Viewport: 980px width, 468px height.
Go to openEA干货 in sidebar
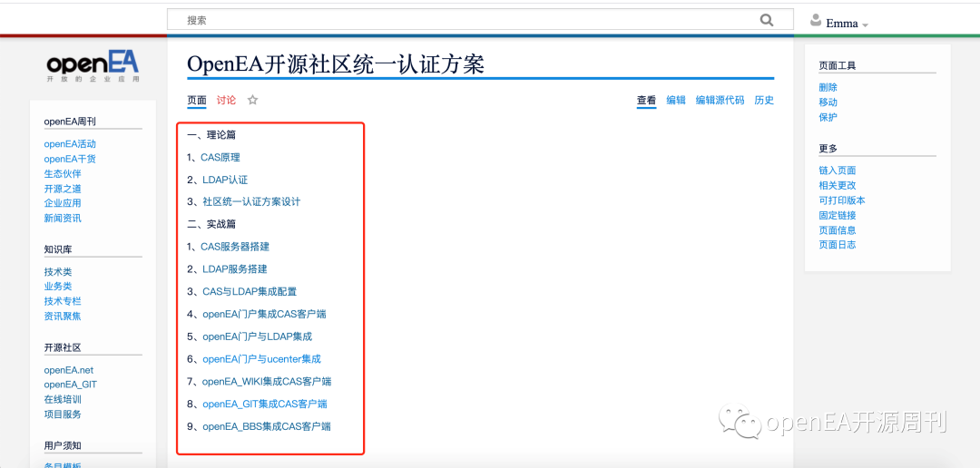(70, 160)
